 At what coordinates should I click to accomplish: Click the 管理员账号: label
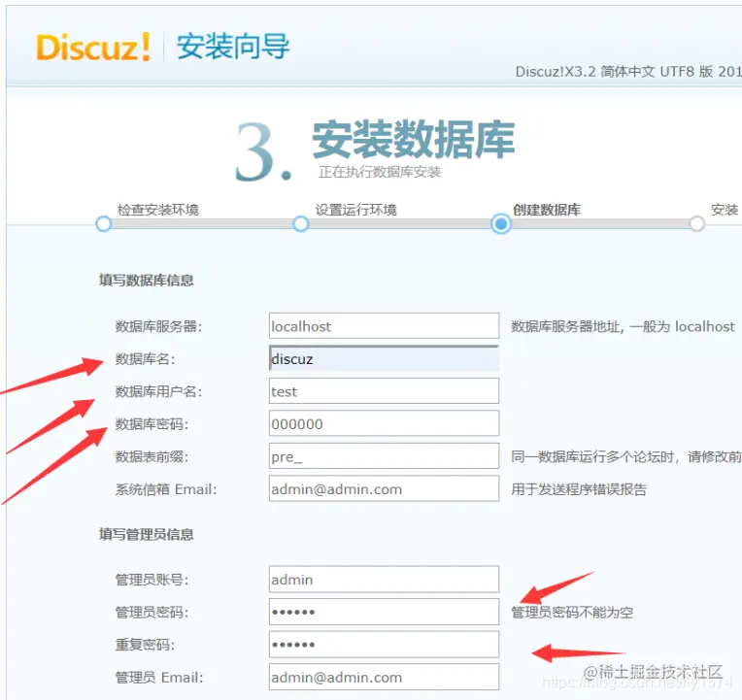pos(152,580)
